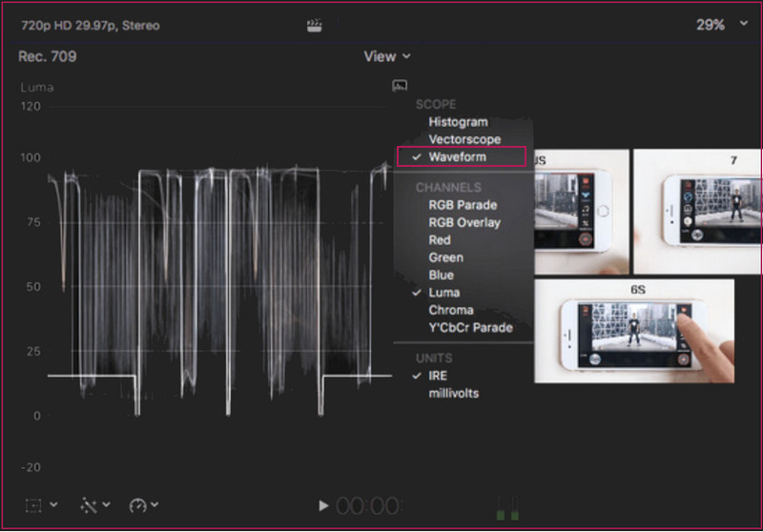The image size is (763, 532).
Task: Choose Chroma channel
Action: (x=450, y=310)
